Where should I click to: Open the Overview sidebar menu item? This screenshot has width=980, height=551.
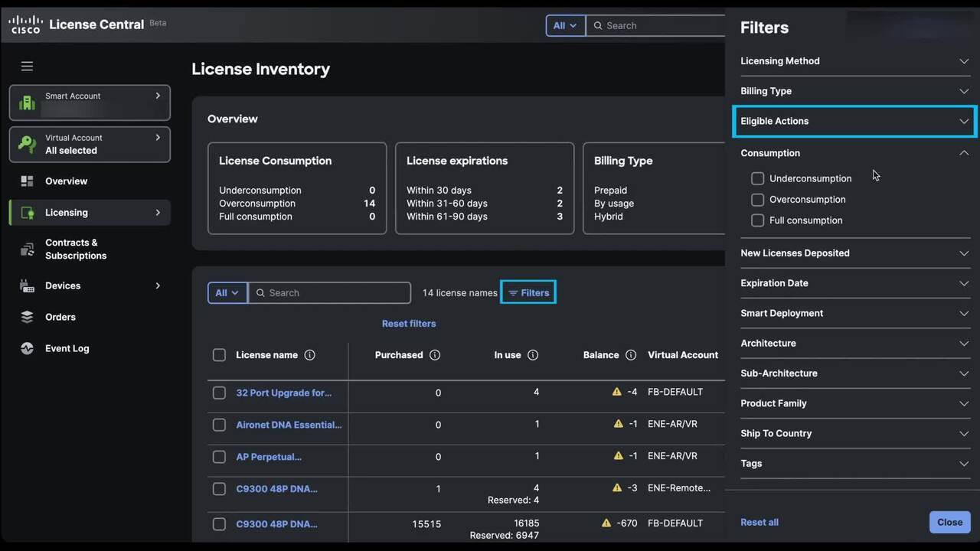pyautogui.click(x=67, y=181)
